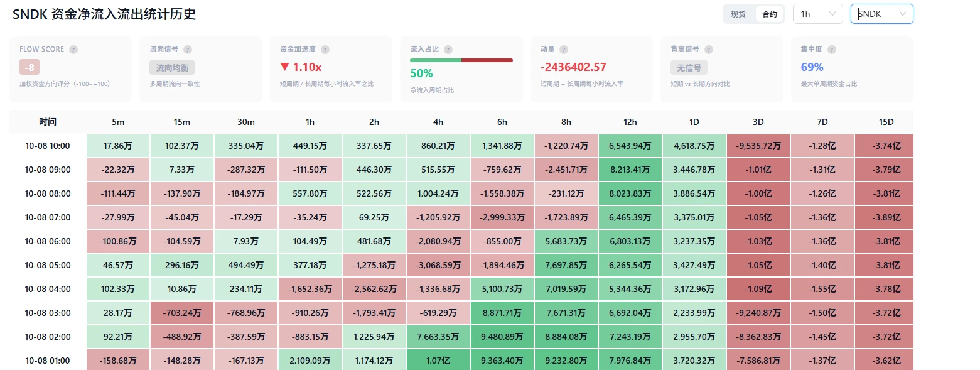Switch to 现货 market mode
The image size is (980, 370).
(738, 14)
